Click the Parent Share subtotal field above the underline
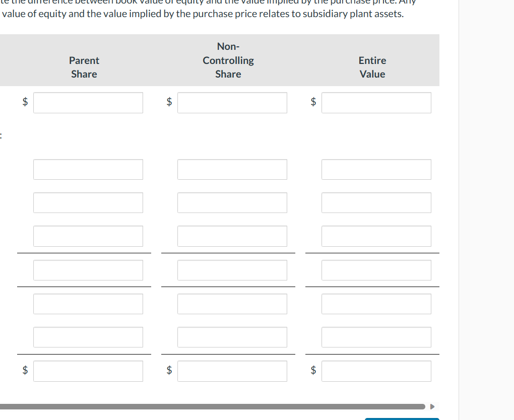514x420 pixels. [x=88, y=270]
